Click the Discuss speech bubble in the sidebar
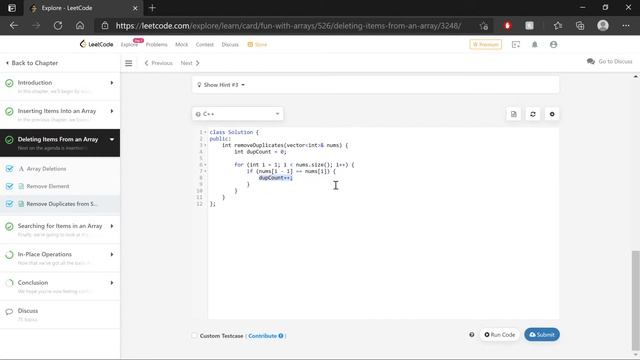This screenshot has height=360, width=640. tap(9, 312)
